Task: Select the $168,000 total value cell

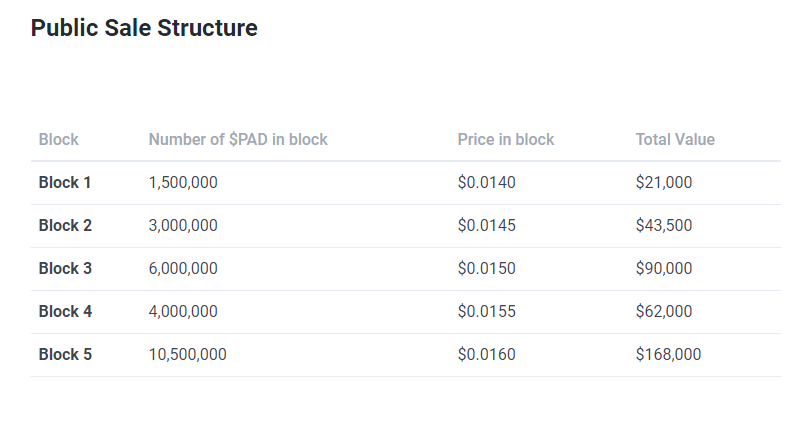Action: coord(668,355)
